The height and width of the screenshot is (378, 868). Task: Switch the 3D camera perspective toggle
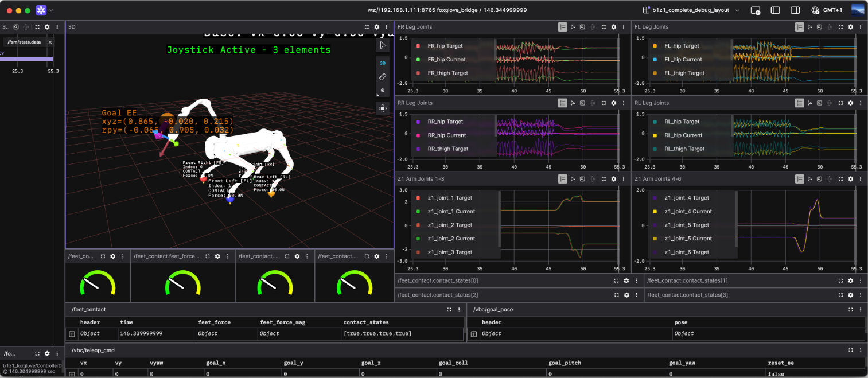tap(383, 63)
